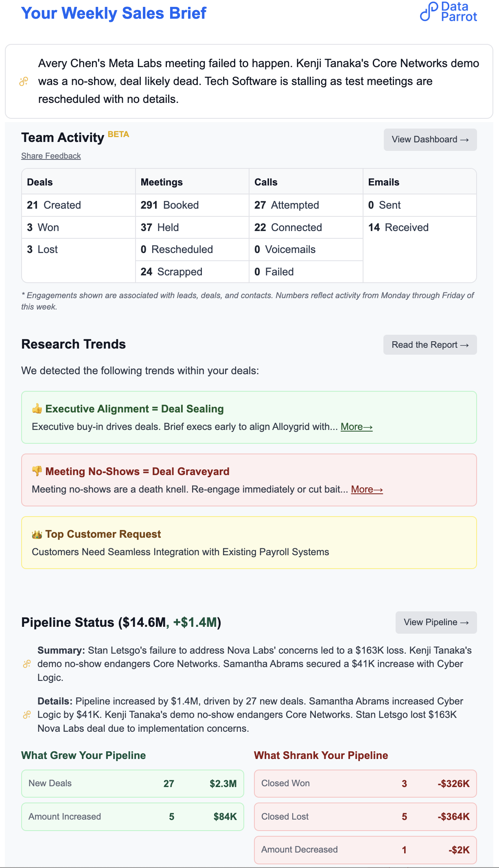Click the Amount Increased pipeline row
The height and width of the screenshot is (868, 499).
[132, 817]
